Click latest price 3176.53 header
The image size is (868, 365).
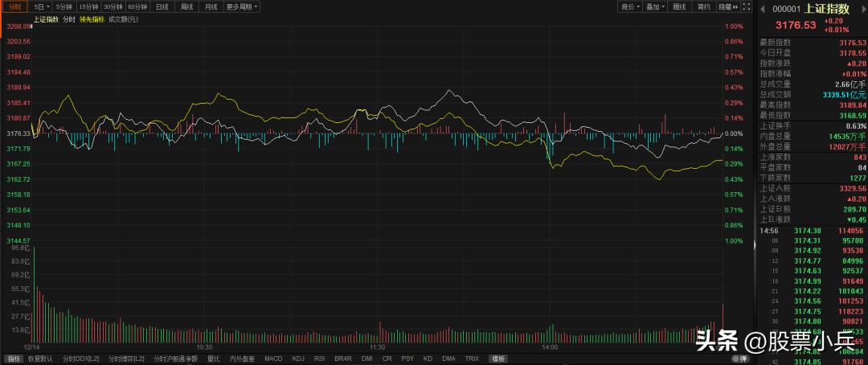tap(796, 26)
